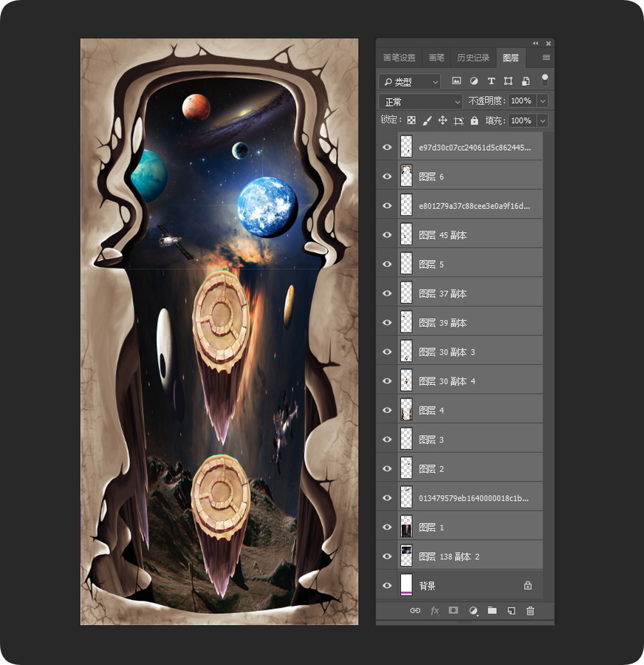Toggle visibility of 图层 1
This screenshot has width=644, height=665.
tap(387, 527)
